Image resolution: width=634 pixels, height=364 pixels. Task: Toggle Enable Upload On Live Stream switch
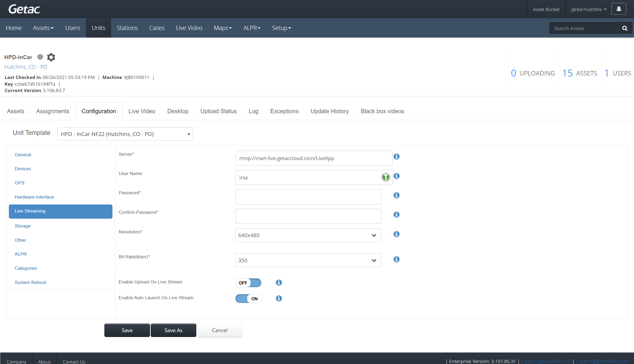pos(248,283)
